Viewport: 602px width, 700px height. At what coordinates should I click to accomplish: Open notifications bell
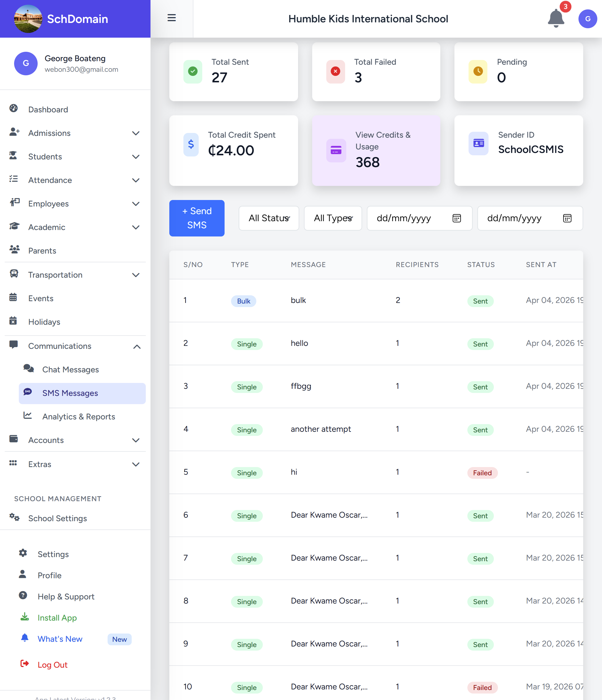tap(556, 18)
